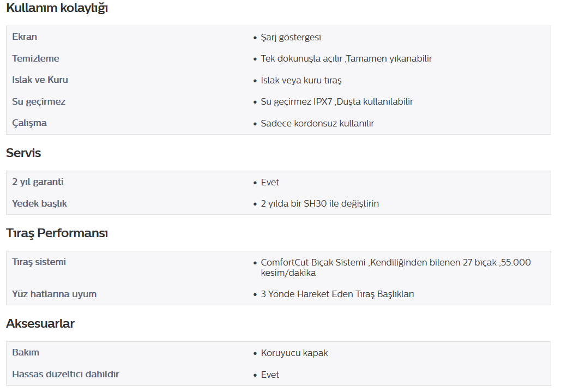Image resolution: width=561 pixels, height=392 pixels.
Task: Click the Su geçirmez IPX7 value text
Action: pos(337,101)
